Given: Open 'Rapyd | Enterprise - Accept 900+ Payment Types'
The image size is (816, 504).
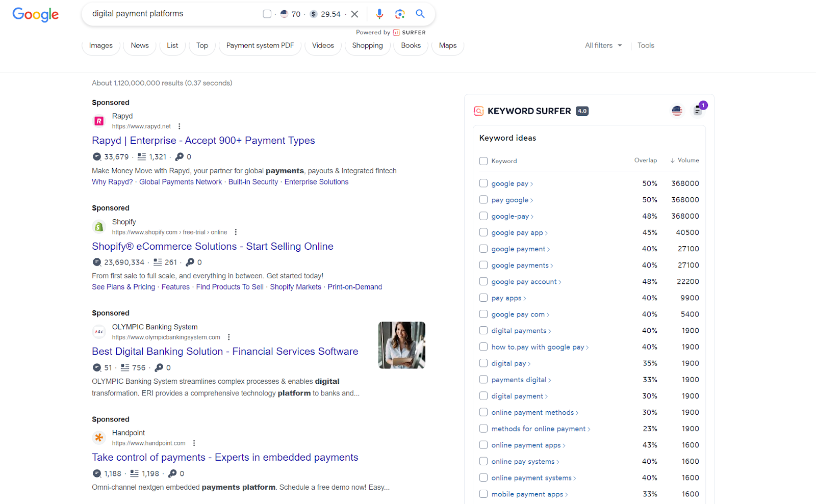Looking at the screenshot, I should pos(203,141).
